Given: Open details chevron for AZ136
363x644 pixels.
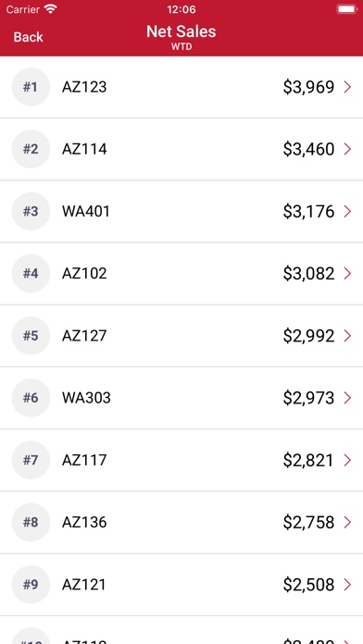Looking at the screenshot, I should pos(348,523).
